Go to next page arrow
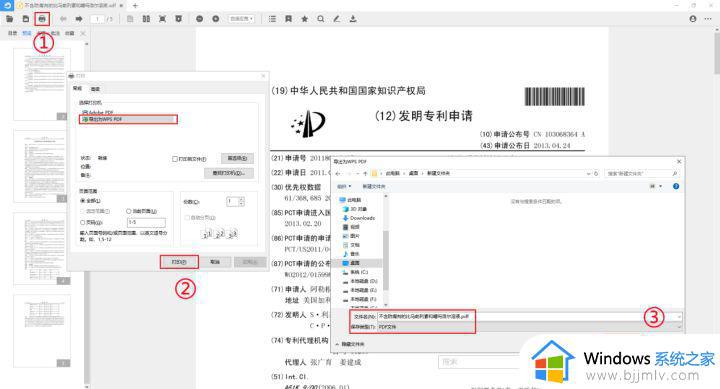This screenshot has width=720, height=389. point(79,19)
